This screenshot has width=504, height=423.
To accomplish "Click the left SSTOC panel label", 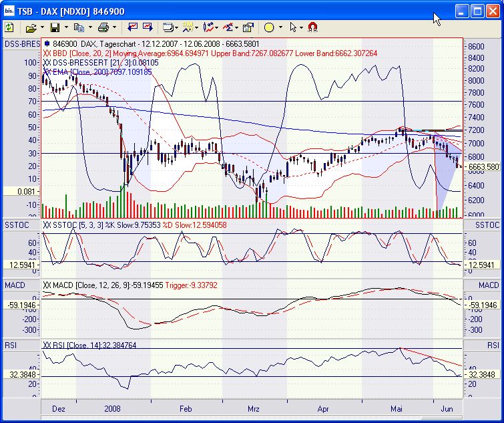I will 17,225.
